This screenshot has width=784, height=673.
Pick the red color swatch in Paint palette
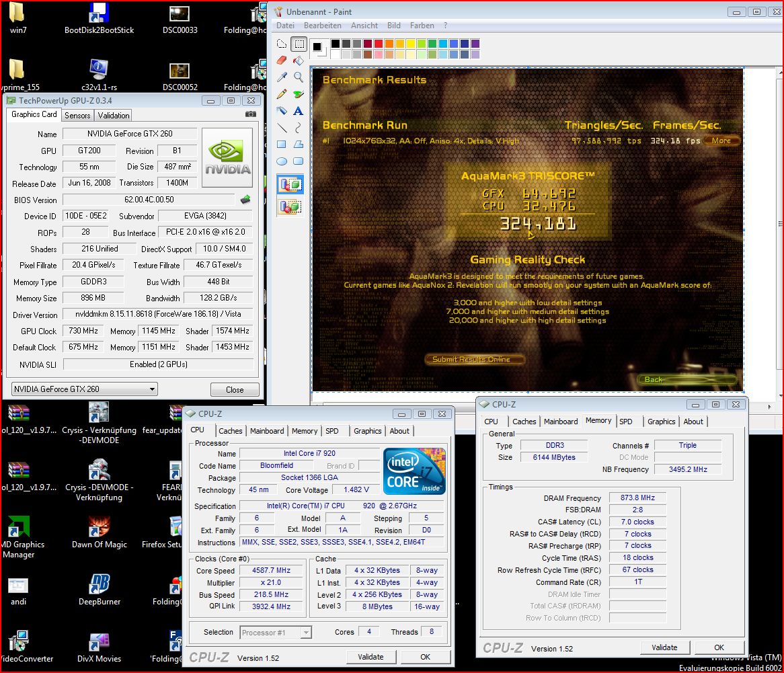point(378,44)
